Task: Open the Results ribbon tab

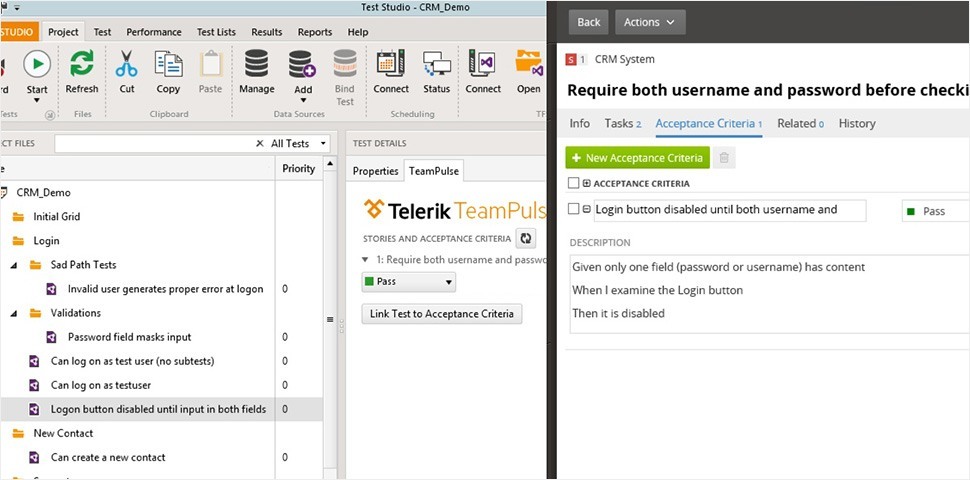Action: pyautogui.click(x=267, y=32)
